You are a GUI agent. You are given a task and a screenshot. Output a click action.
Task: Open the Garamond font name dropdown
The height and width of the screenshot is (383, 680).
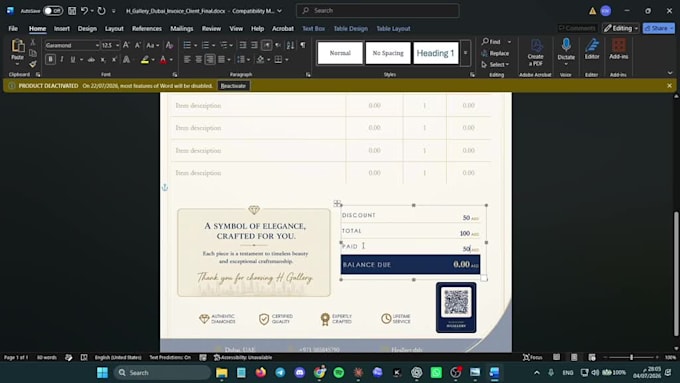[x=97, y=45]
